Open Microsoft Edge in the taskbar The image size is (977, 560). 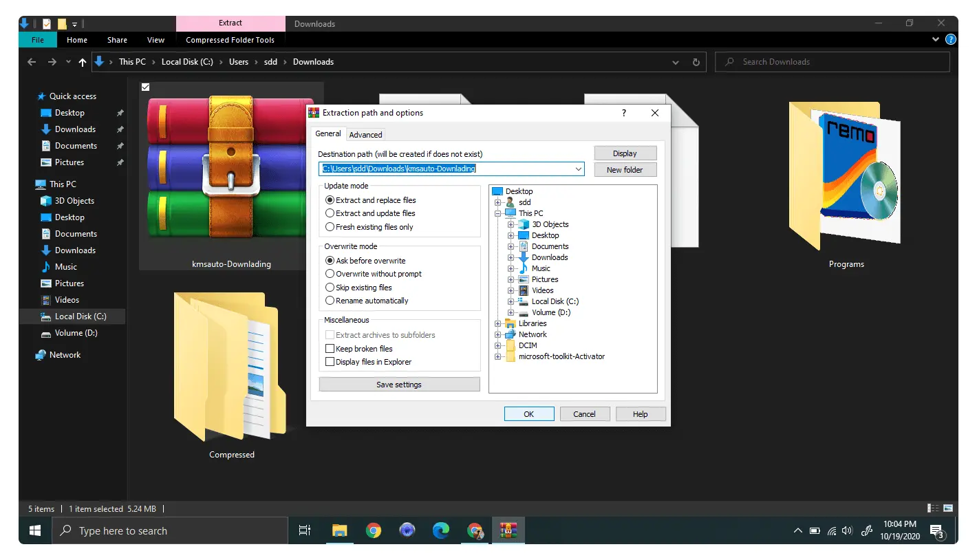[x=441, y=530]
